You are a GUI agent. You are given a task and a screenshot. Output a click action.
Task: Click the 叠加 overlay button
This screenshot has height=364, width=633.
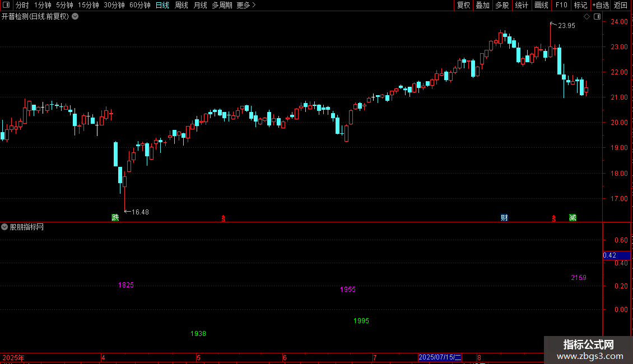tap(482, 5)
